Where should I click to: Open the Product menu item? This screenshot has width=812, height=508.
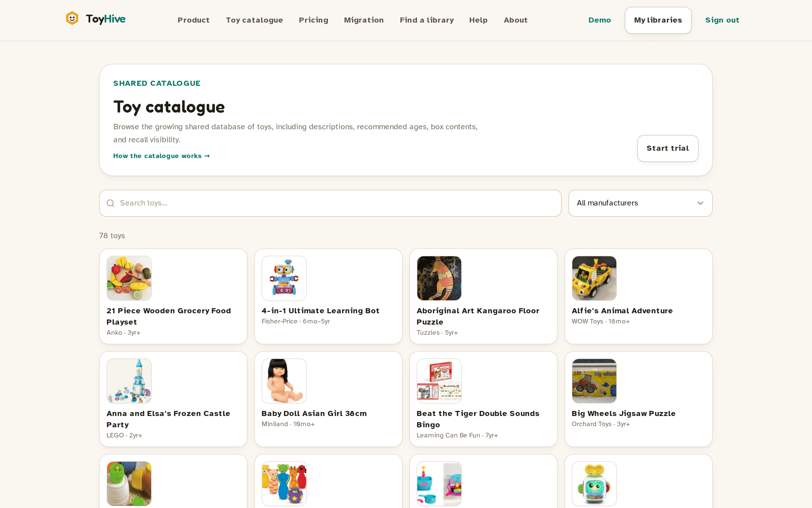pos(194,20)
